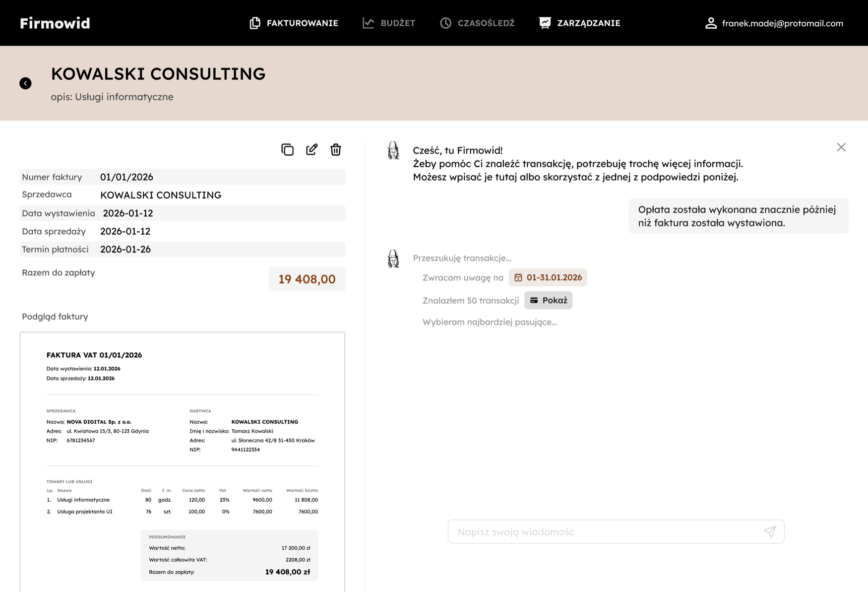Open the franek.madej@protomail.com account menu
The height and width of the screenshot is (592, 868).
(782, 23)
